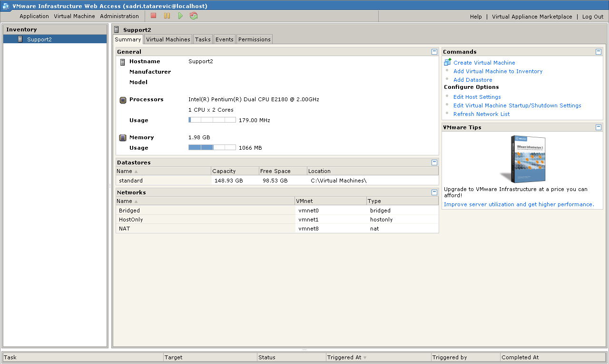Switch to the Permissions tab
Viewport: 609px width, 364px height.
[x=255, y=39]
